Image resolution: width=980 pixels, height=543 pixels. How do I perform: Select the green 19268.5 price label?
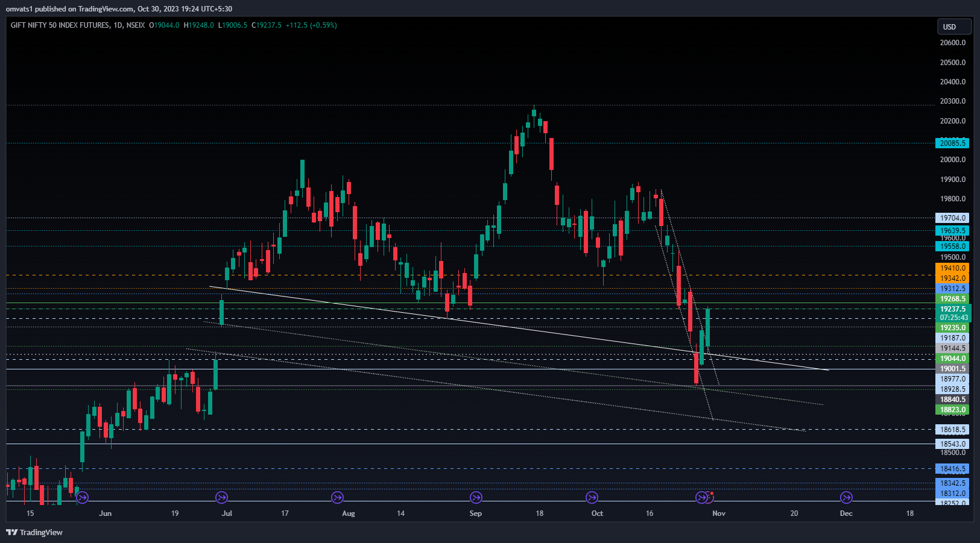point(952,299)
